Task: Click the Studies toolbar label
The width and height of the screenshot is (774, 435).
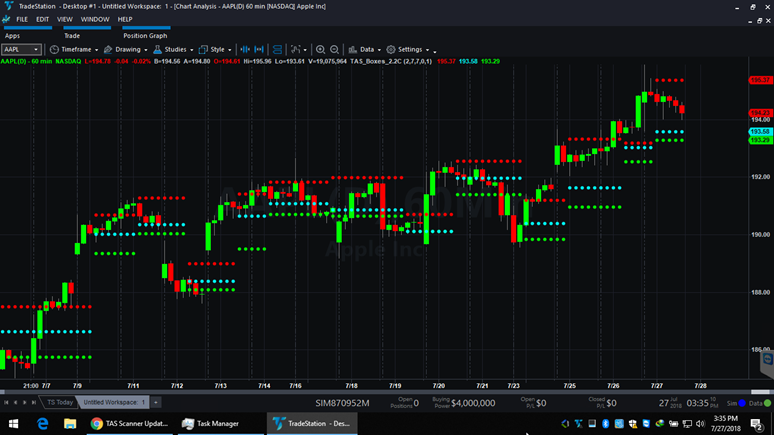Action: click(x=175, y=49)
